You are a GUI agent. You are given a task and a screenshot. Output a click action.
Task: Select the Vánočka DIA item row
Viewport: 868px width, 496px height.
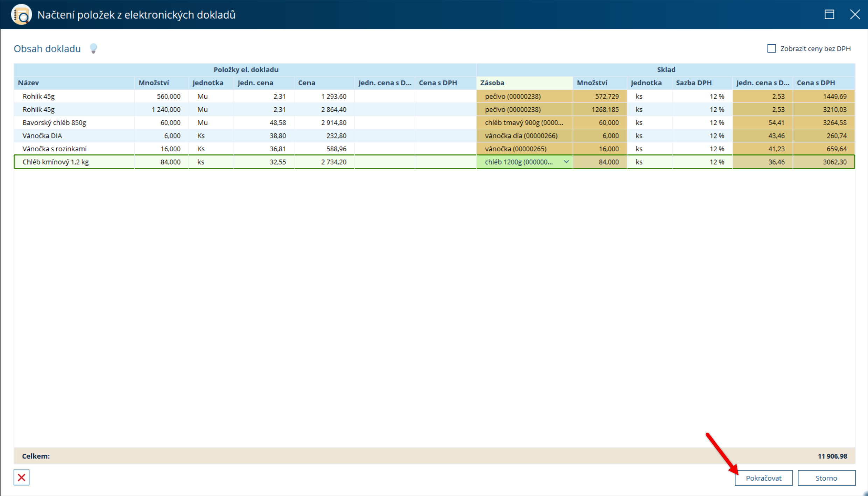42,136
